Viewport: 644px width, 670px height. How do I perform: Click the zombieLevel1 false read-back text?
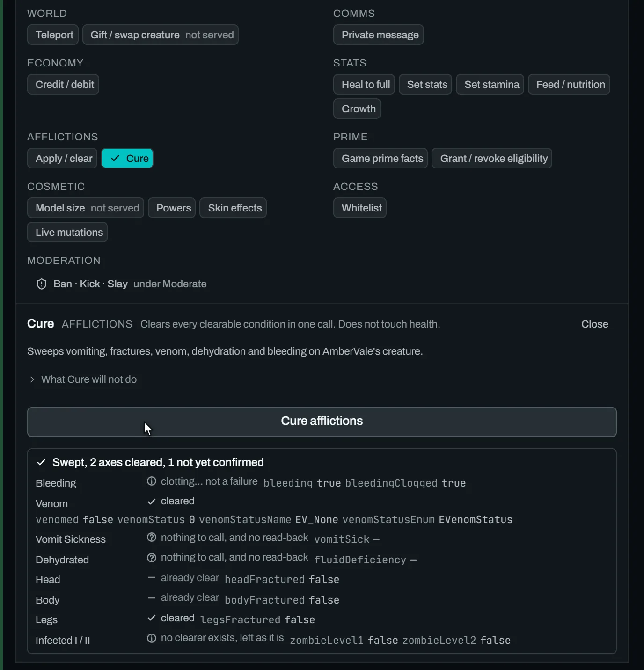point(344,641)
